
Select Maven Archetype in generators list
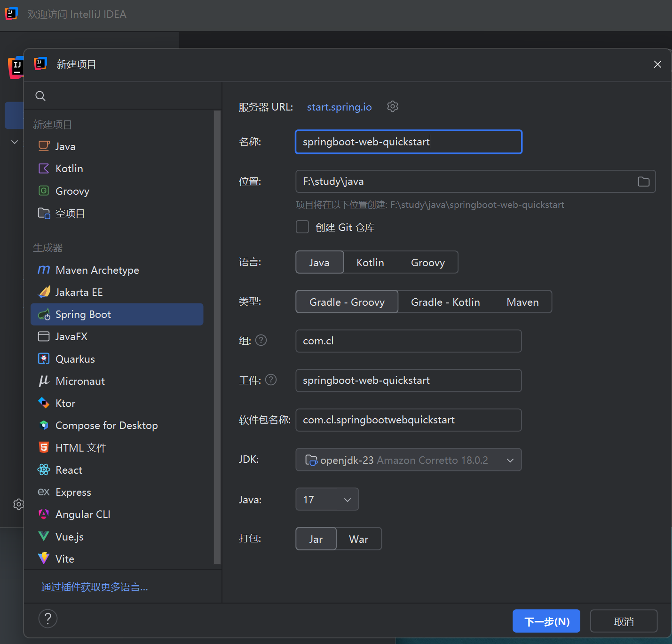(x=97, y=270)
